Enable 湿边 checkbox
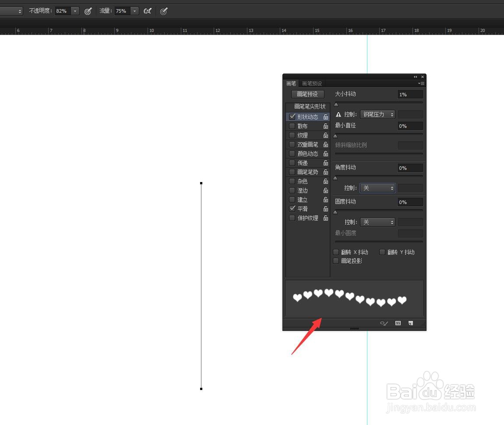Viewport: 504px width, 425px height. 292,190
